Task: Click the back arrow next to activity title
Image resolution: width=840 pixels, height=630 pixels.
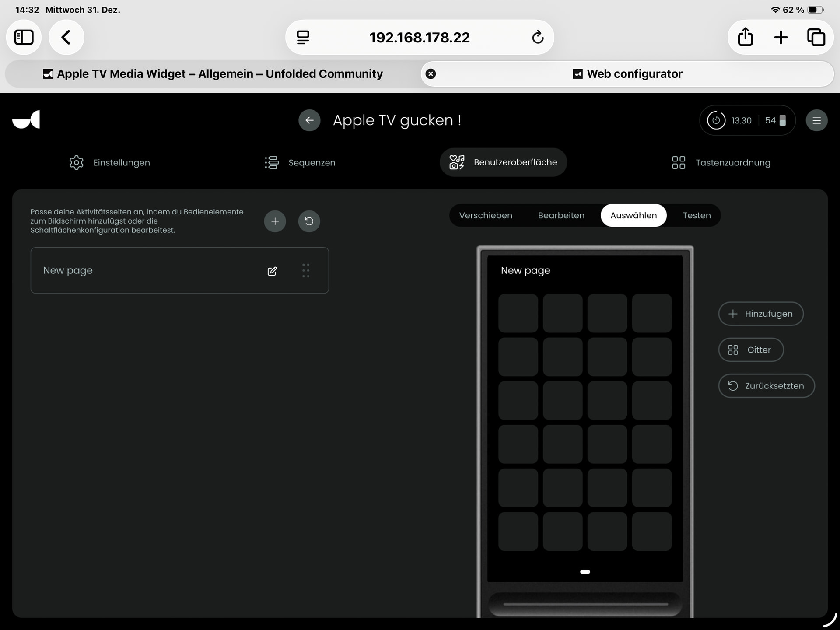Action: tap(309, 120)
